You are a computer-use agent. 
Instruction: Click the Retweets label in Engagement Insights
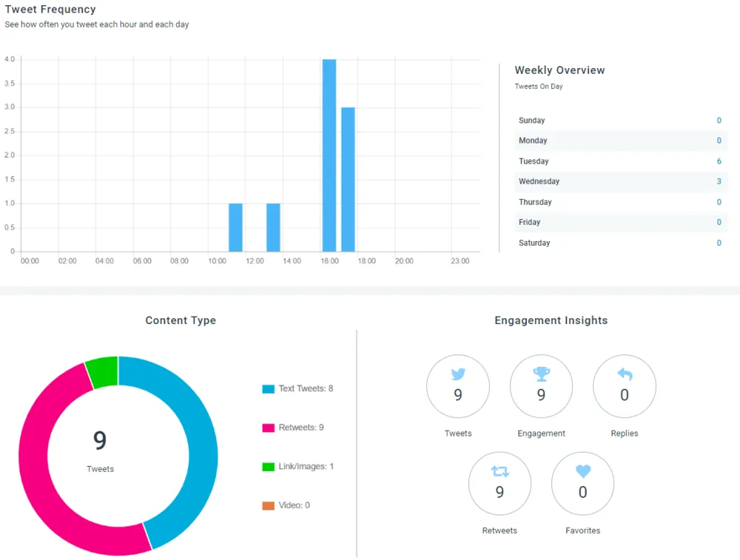pos(499,530)
